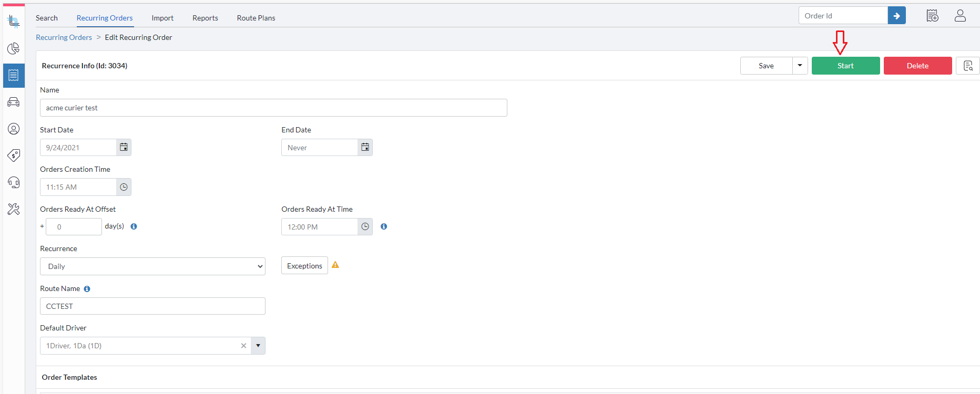This screenshot has width=980, height=394.
Task: Click the Orders Creation Time field 11:15 AM
Action: click(x=78, y=187)
